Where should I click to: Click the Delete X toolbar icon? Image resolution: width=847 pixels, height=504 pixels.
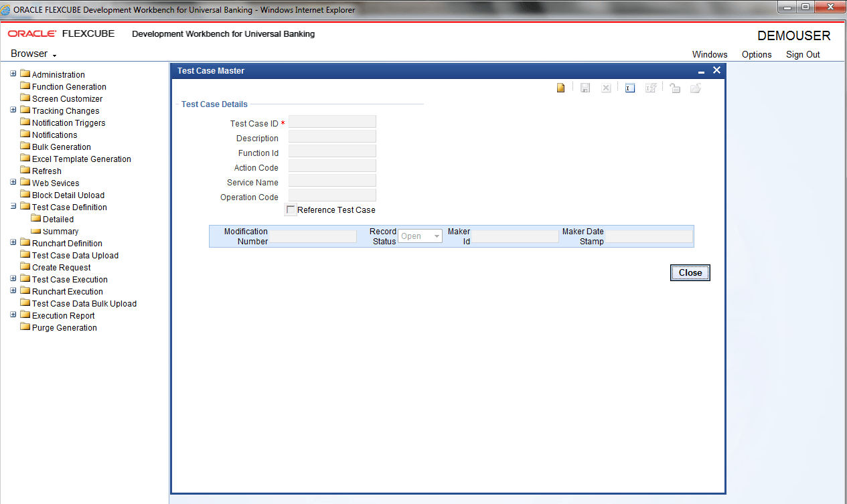pyautogui.click(x=606, y=88)
